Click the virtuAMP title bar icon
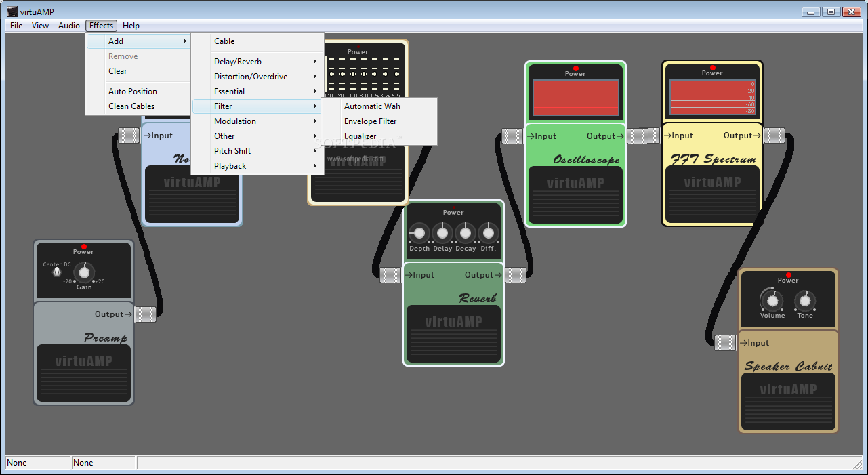The width and height of the screenshot is (868, 475). pyautogui.click(x=12, y=11)
